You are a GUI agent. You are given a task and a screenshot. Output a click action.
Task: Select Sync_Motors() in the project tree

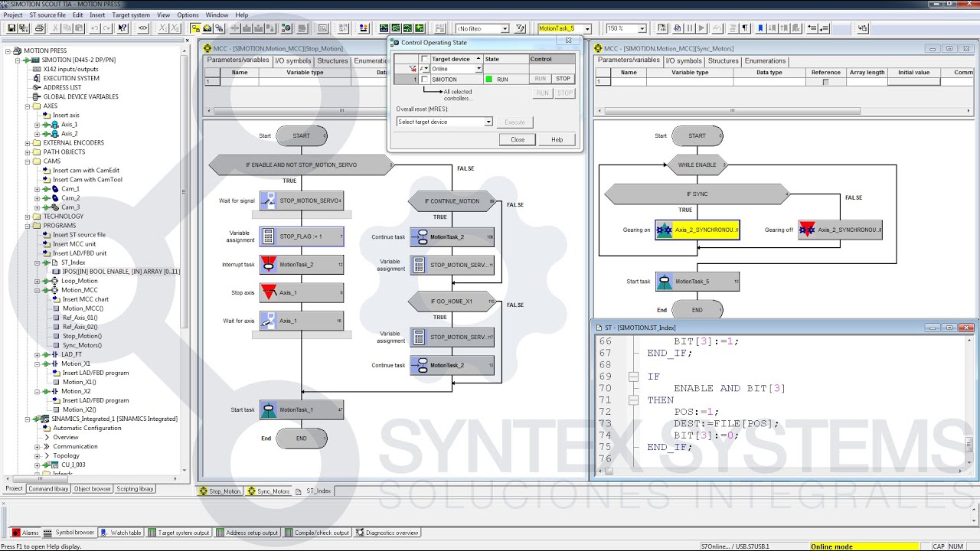(82, 345)
